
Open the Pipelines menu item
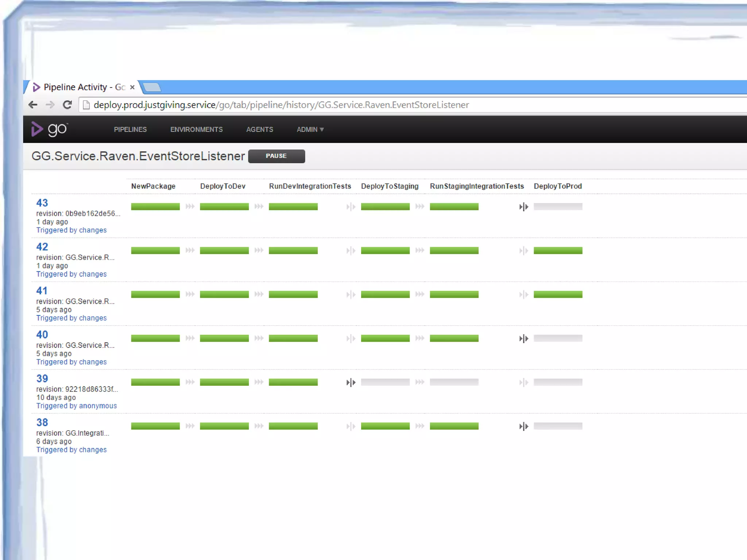coord(130,129)
